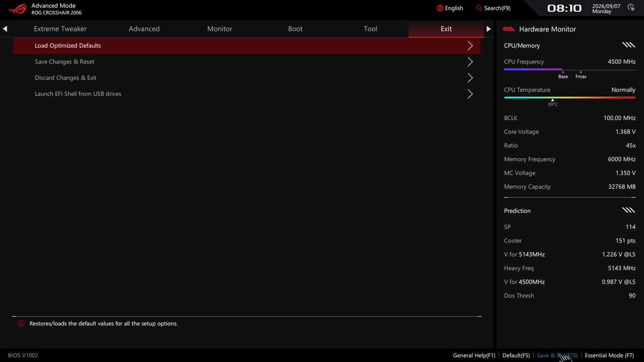Select the Monitor tab

tap(220, 29)
